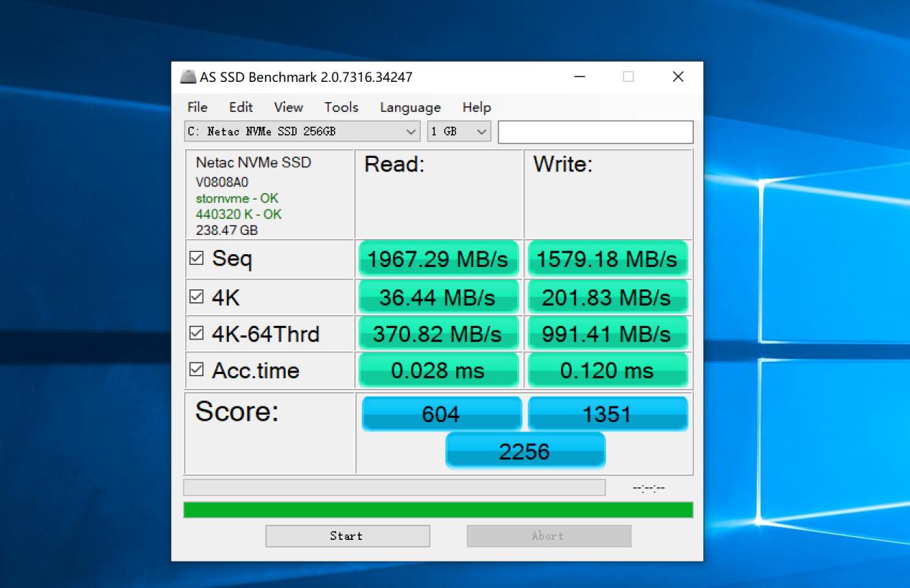Open the View menu

tap(287, 107)
